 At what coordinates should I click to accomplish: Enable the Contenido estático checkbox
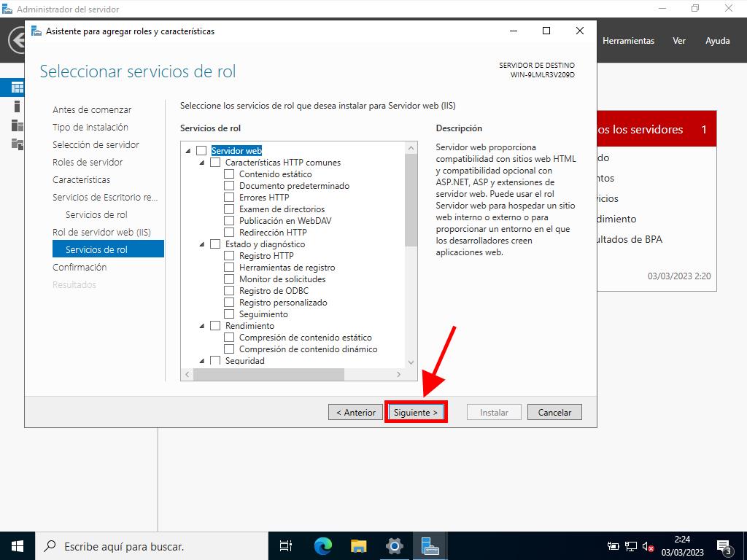tap(230, 174)
